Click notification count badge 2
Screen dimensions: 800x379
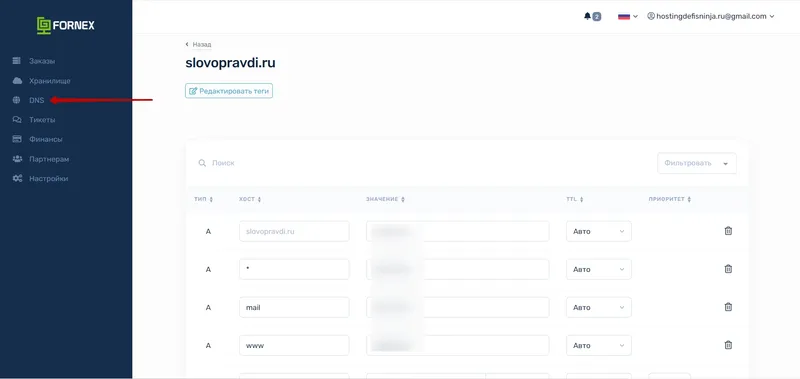coord(596,17)
